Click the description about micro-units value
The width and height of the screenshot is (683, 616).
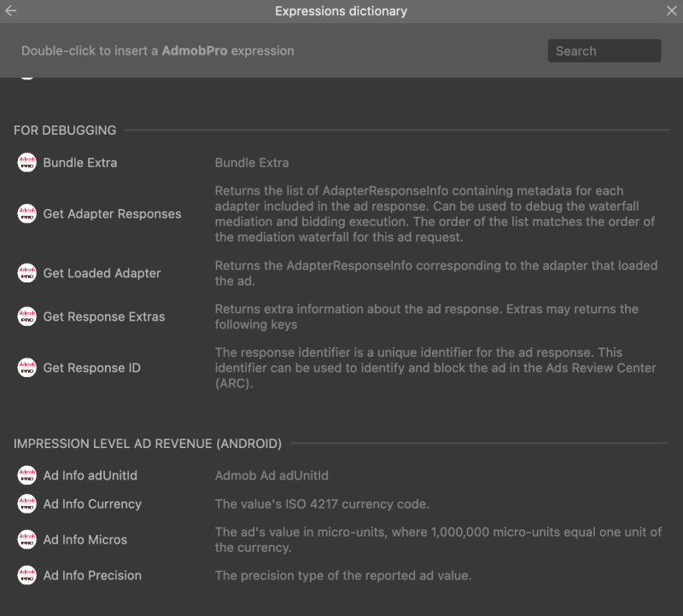pyautogui.click(x=438, y=539)
